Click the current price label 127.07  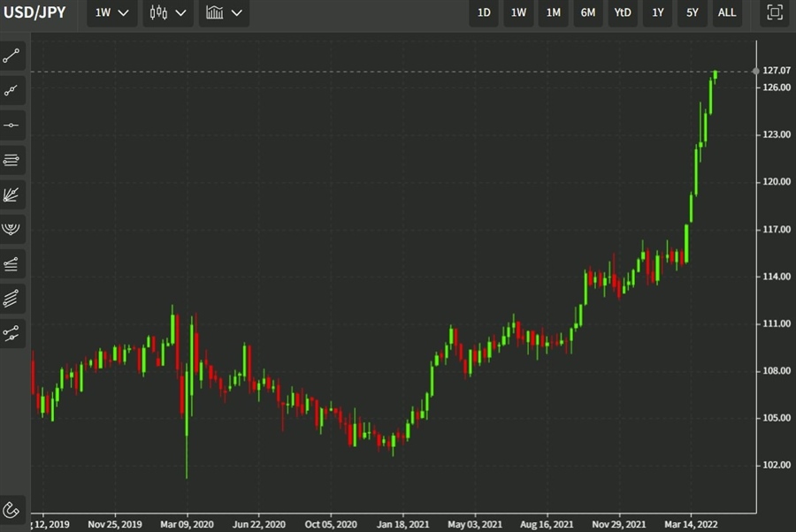click(x=777, y=71)
